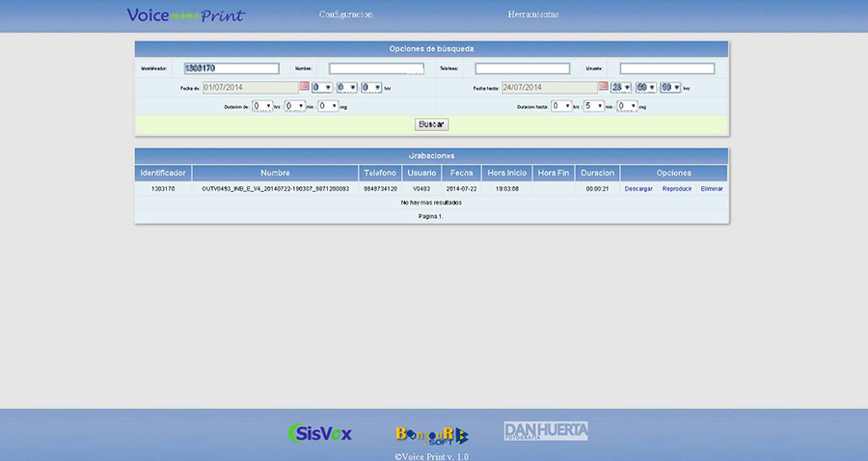Click the BongoRB Soft footer logo
Screen dimensions: 868x461
(431, 435)
